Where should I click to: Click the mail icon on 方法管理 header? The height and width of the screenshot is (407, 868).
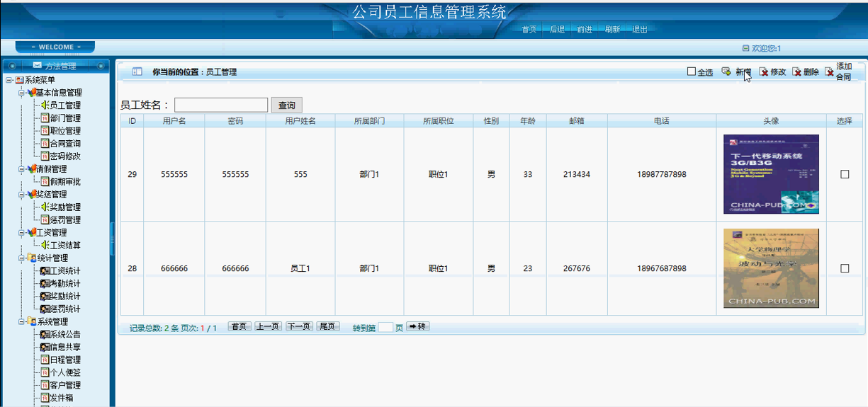(38, 65)
